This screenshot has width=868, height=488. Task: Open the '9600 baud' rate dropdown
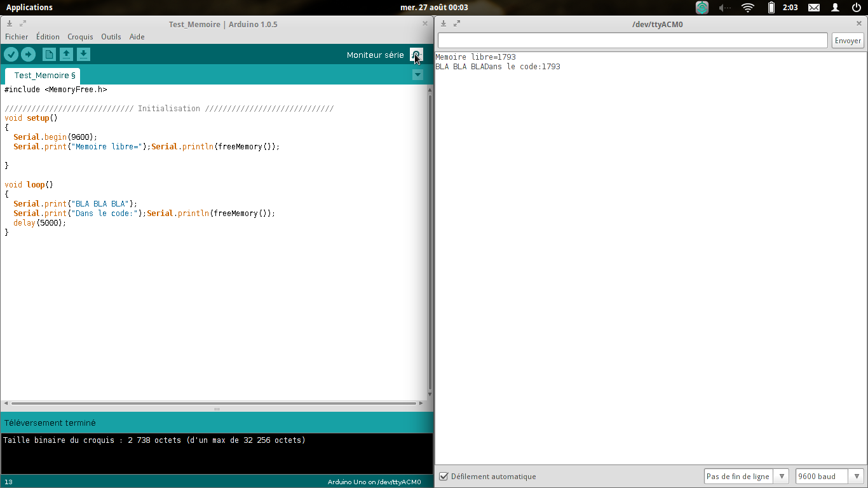(x=830, y=477)
